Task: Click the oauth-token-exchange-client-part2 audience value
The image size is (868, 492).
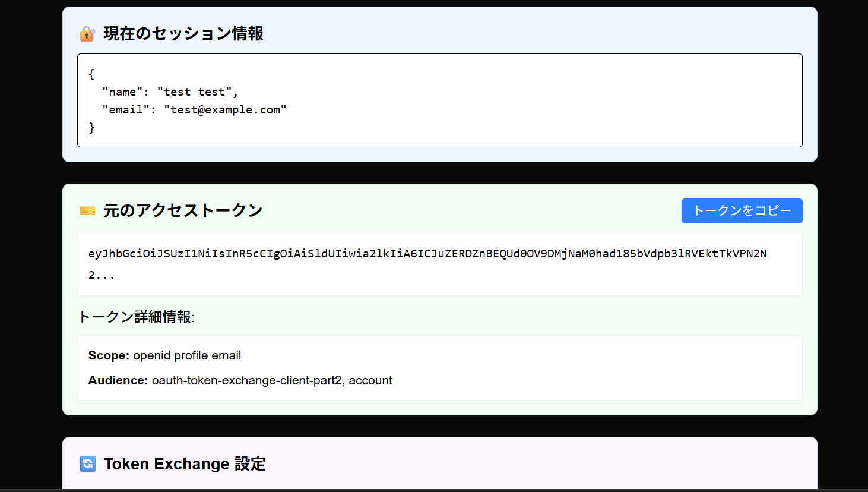Action: [247, 380]
